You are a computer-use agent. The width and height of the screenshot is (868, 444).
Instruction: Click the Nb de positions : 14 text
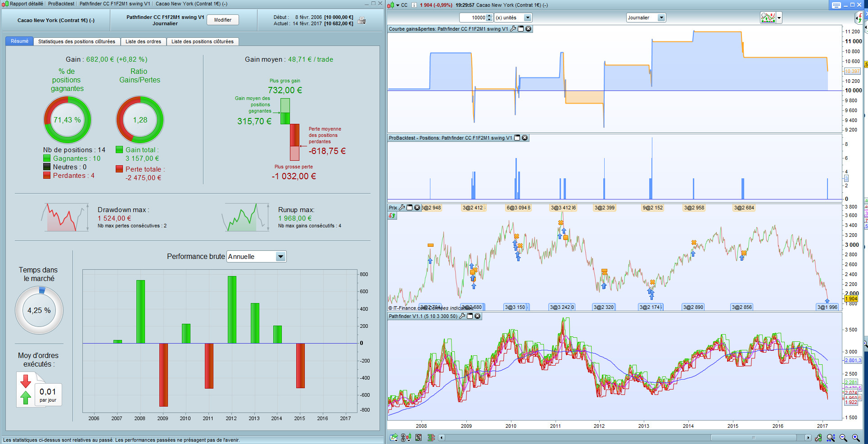(x=74, y=150)
